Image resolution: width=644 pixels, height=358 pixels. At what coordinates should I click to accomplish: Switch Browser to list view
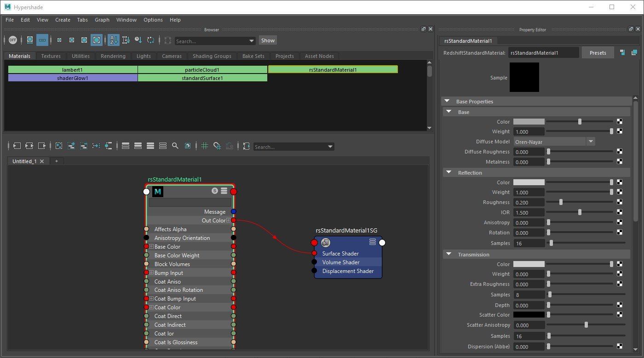(x=42, y=40)
